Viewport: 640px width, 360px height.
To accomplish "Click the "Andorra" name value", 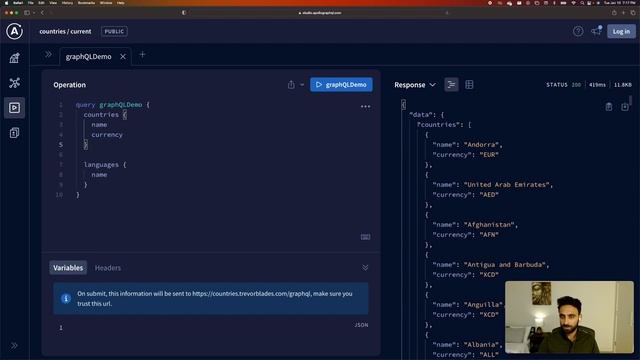I will coord(482,144).
